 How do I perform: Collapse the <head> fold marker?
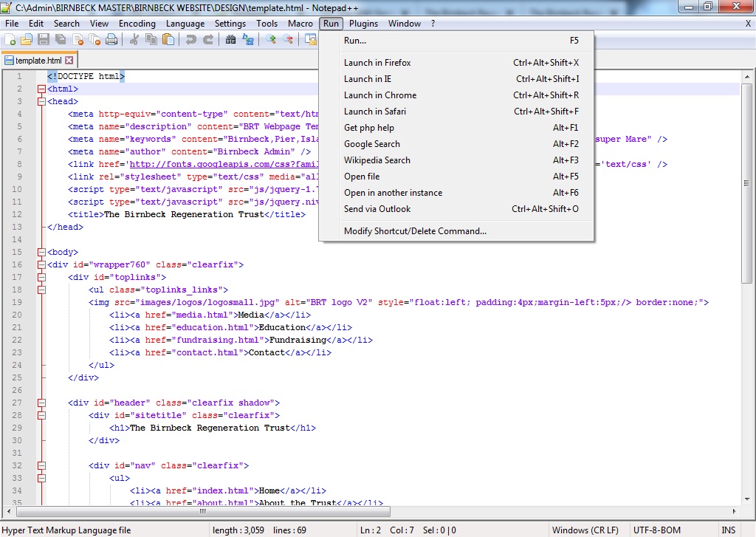click(x=41, y=102)
